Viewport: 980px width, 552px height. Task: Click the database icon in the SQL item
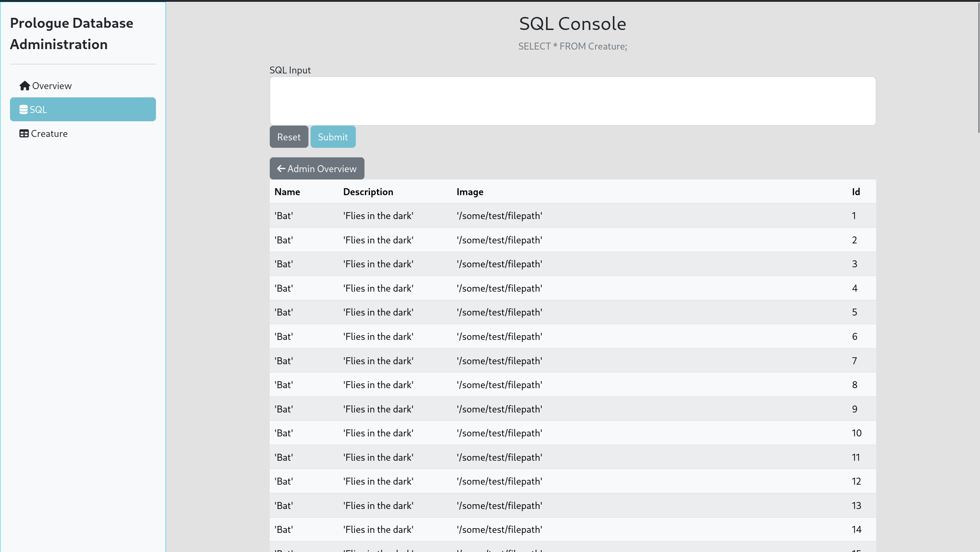(x=23, y=110)
